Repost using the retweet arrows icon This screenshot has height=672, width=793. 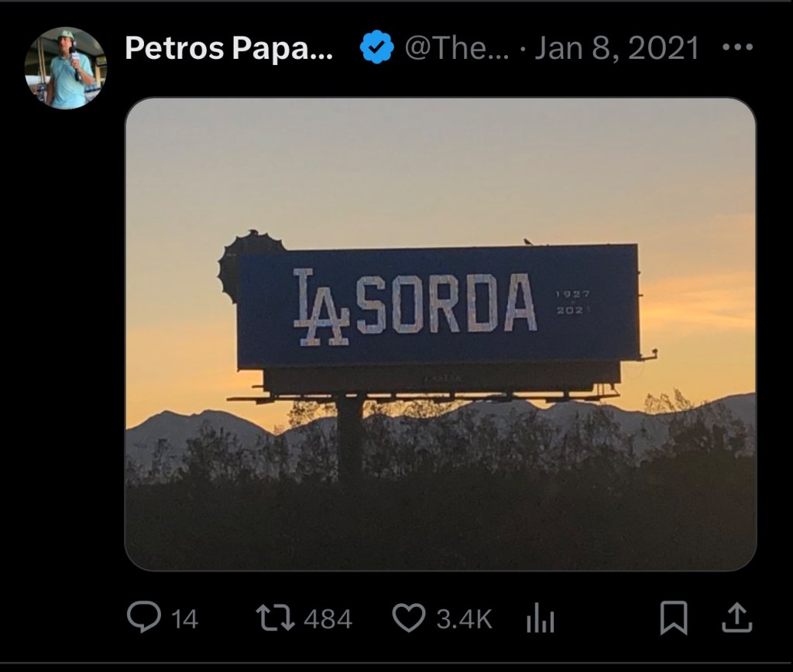(x=276, y=619)
